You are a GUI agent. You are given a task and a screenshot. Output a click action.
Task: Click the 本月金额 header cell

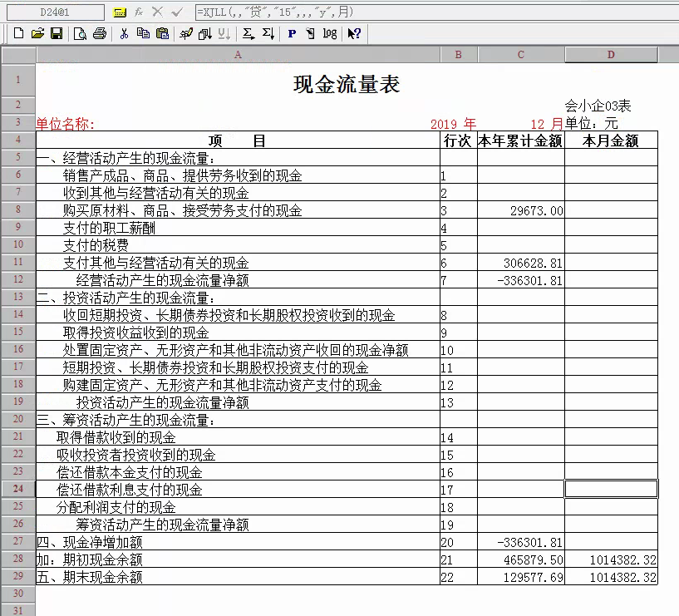[x=611, y=140]
